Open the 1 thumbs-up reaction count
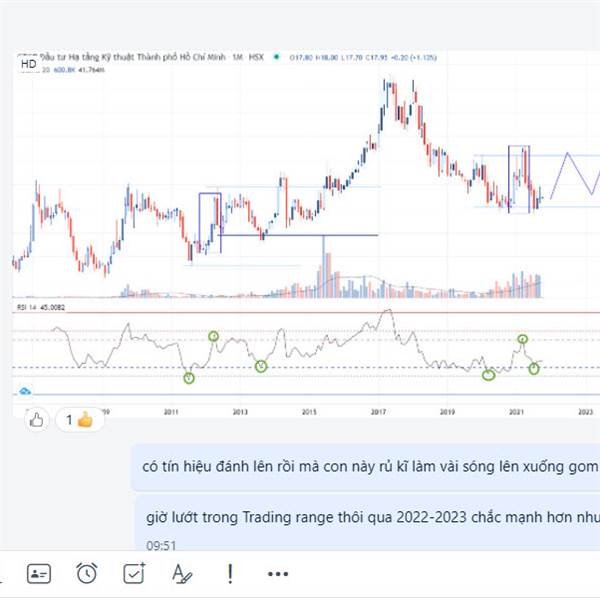 click(79, 420)
